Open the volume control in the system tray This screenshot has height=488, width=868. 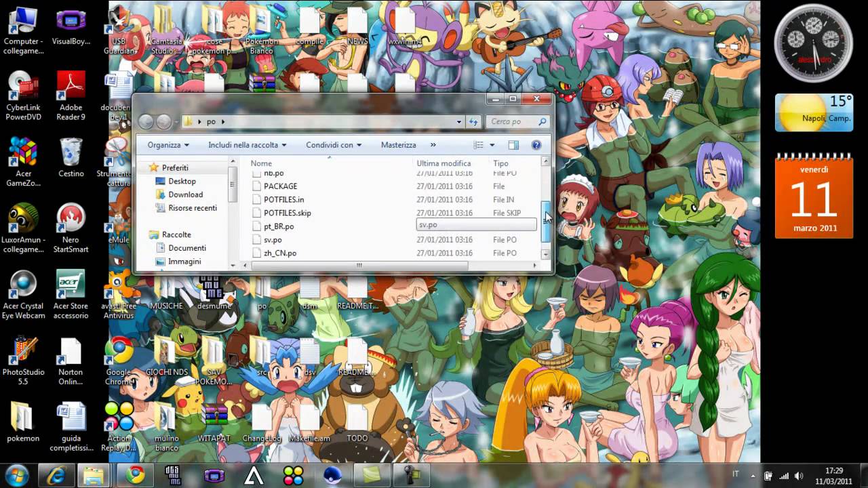799,475
